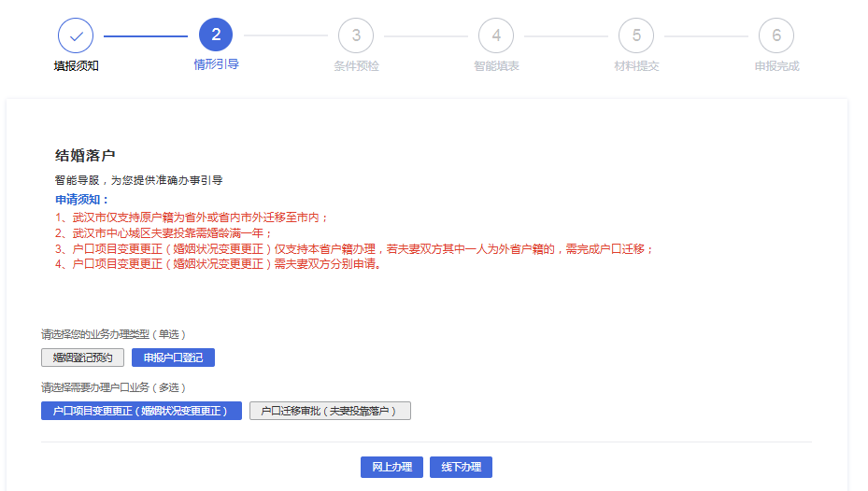Click the 智能导服，为您提供准确办事引导 subtitle
The height and width of the screenshot is (491, 868).
coord(138,180)
